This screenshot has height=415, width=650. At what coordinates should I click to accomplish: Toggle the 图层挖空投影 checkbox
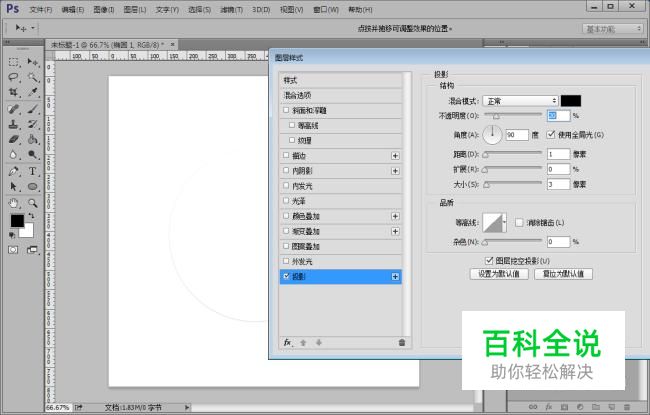click(489, 260)
